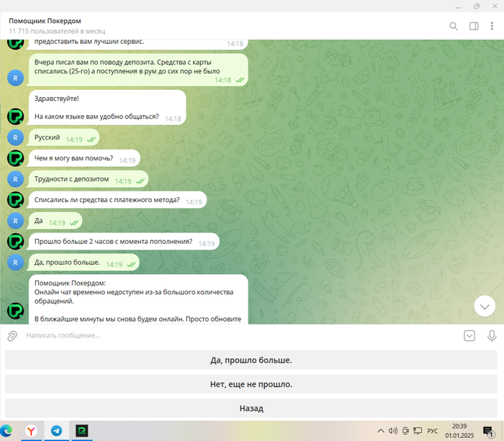This screenshot has height=441, width=504.
Task: Open the "Помощник Покердом" chat title
Action: (x=45, y=21)
